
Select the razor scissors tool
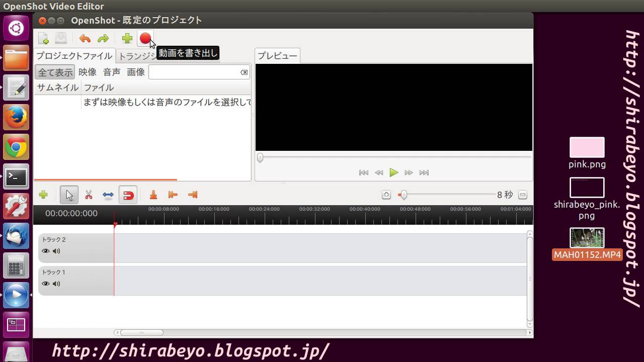pos(89,195)
